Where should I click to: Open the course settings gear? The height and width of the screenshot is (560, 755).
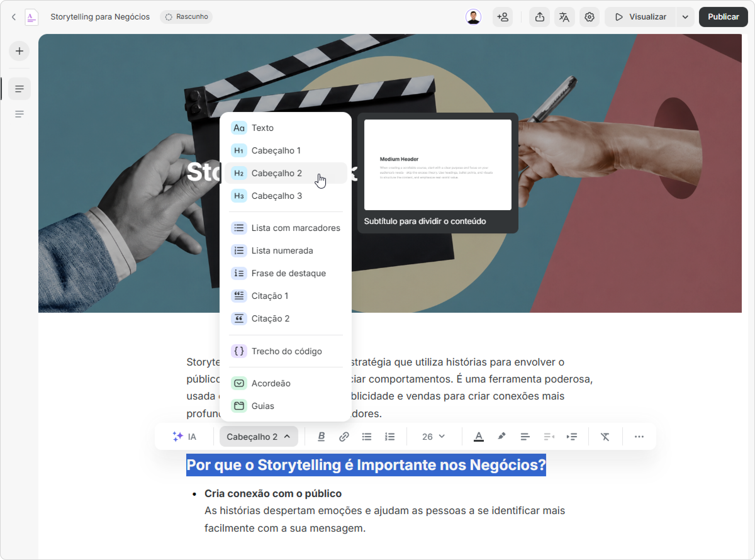tap(589, 17)
